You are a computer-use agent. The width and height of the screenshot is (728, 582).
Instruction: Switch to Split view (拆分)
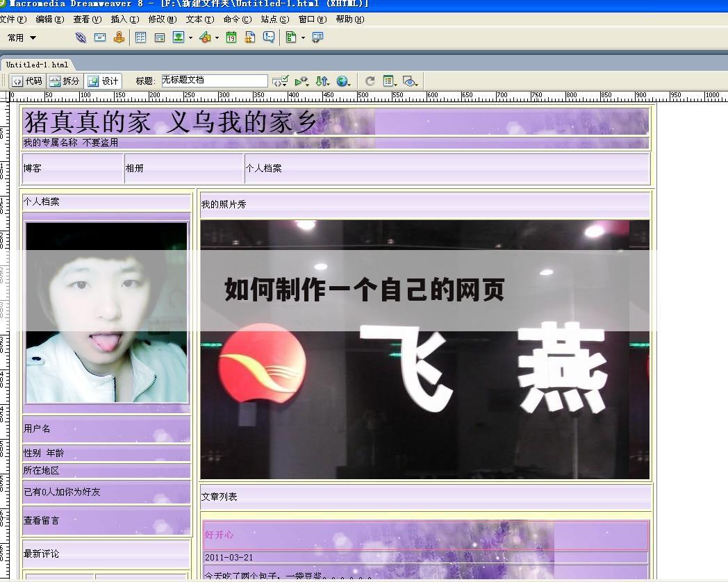point(65,81)
